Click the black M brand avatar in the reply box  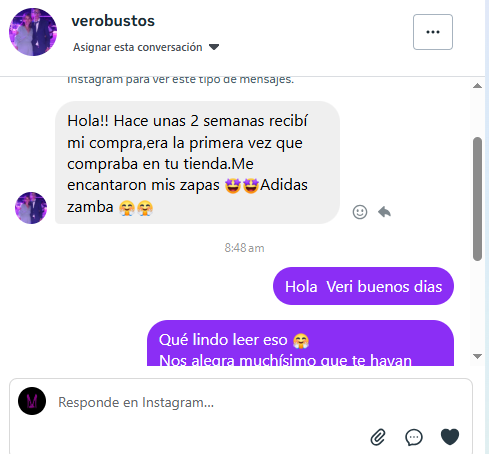click(32, 401)
